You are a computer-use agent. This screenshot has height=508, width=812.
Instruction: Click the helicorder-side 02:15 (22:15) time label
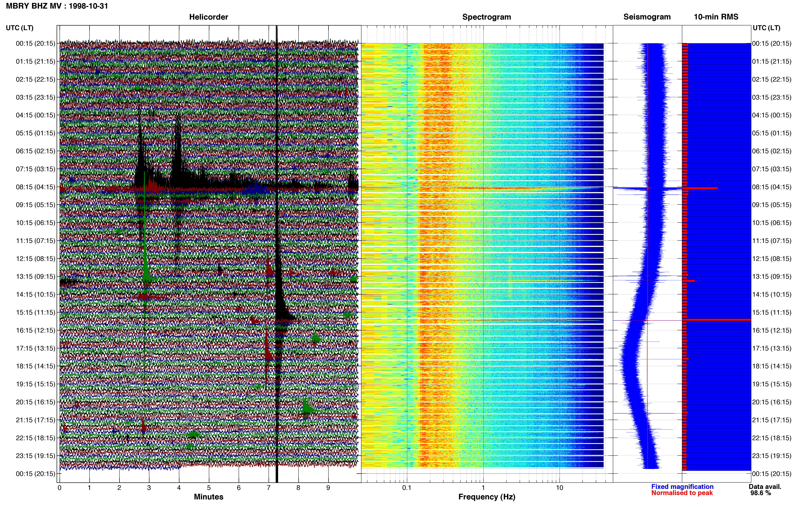[x=36, y=79]
